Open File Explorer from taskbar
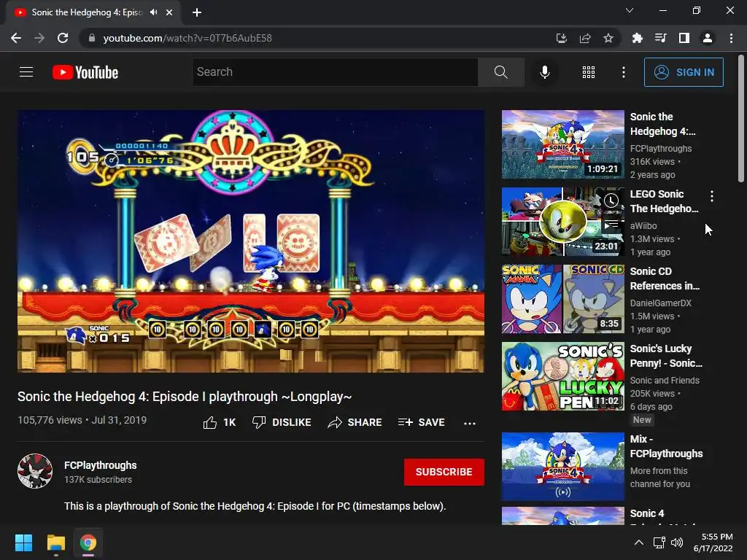This screenshot has height=560, width=747. click(x=55, y=542)
